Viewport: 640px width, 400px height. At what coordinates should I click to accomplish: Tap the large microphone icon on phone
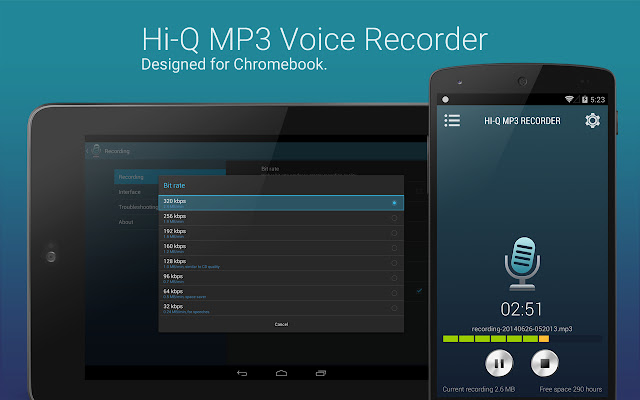[522, 264]
